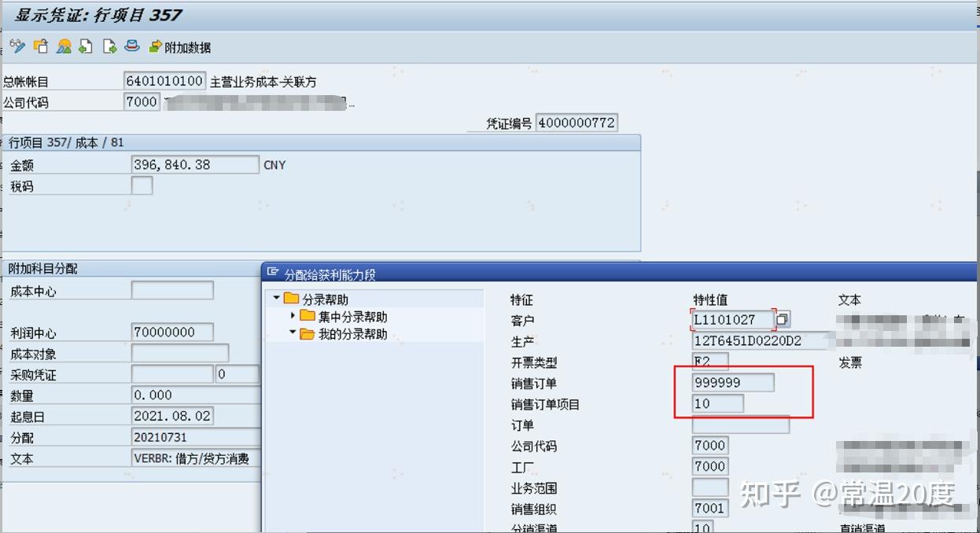Screen dimensions: 980x533
Task: Collapse the 分录帮助 tree node
Action: click(x=275, y=298)
